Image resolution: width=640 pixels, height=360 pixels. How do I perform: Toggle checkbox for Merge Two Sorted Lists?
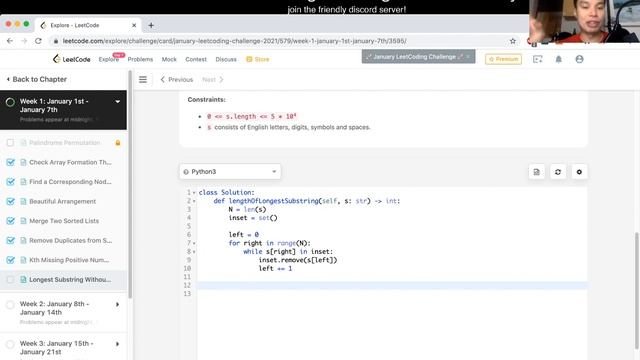point(11,221)
